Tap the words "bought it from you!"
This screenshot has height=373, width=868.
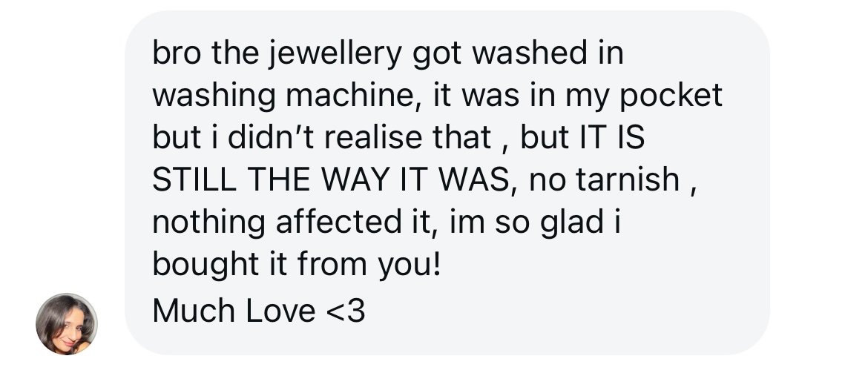point(297,265)
